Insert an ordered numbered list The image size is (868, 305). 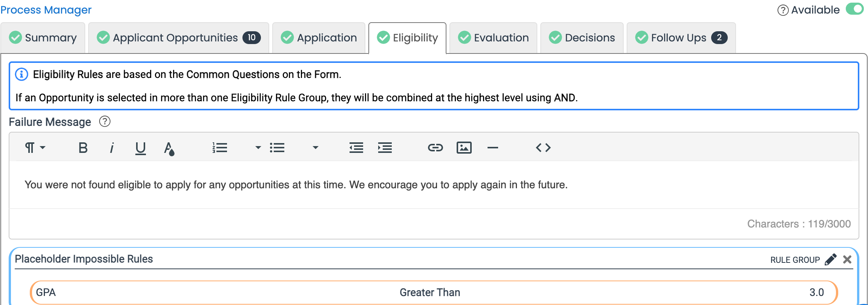point(219,148)
